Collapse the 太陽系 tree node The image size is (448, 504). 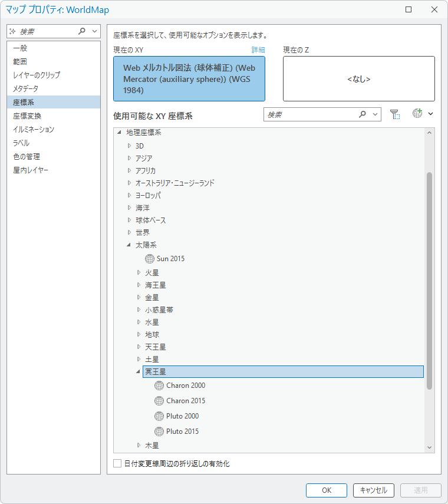coord(129,245)
